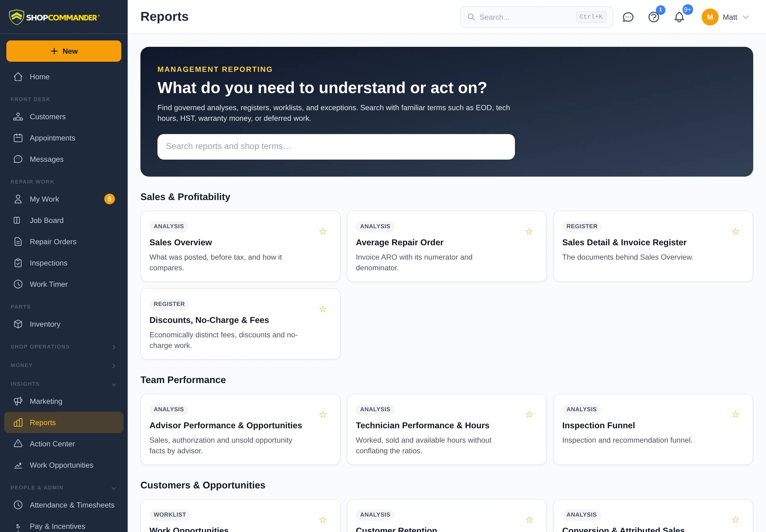
Task: Click the Customers people icon
Action: pyautogui.click(x=18, y=117)
